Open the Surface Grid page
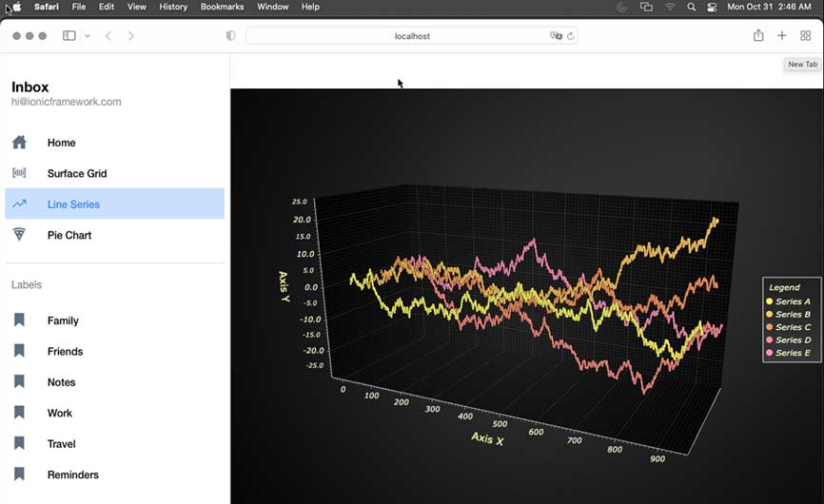 (x=114, y=173)
